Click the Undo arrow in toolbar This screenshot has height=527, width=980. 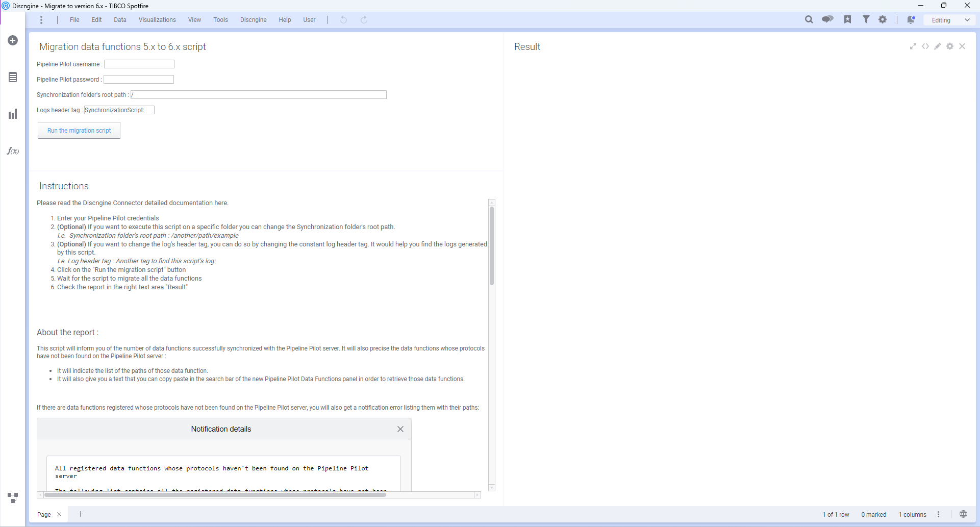(343, 20)
